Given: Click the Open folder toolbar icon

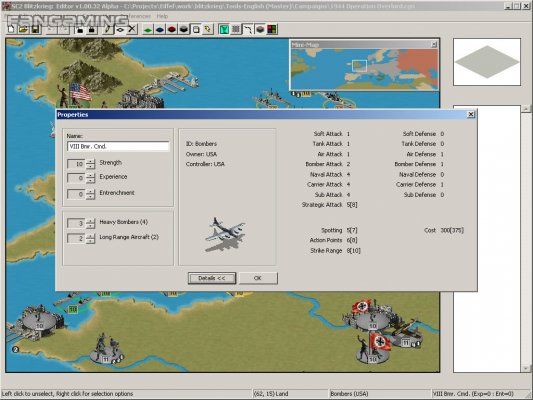Looking at the screenshot, I should (x=23, y=29).
